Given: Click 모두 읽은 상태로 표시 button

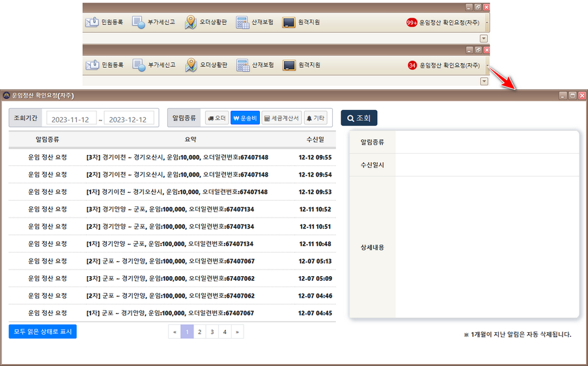Looking at the screenshot, I should point(42,331).
